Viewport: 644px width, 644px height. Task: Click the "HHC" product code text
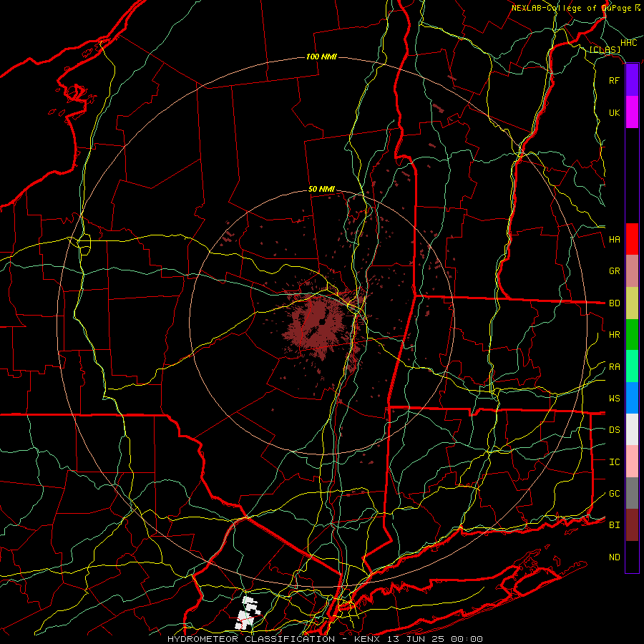tap(628, 43)
